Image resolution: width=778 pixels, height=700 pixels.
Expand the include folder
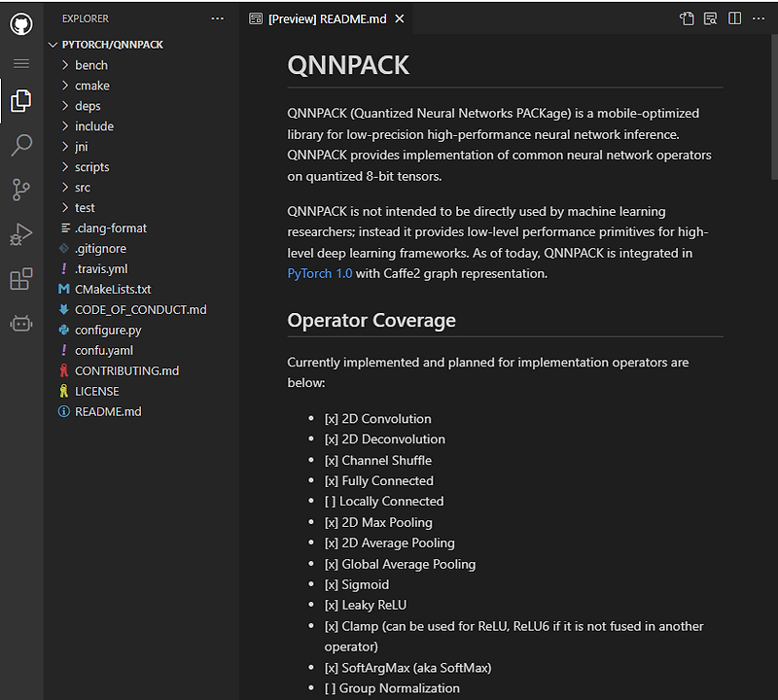(x=65, y=126)
